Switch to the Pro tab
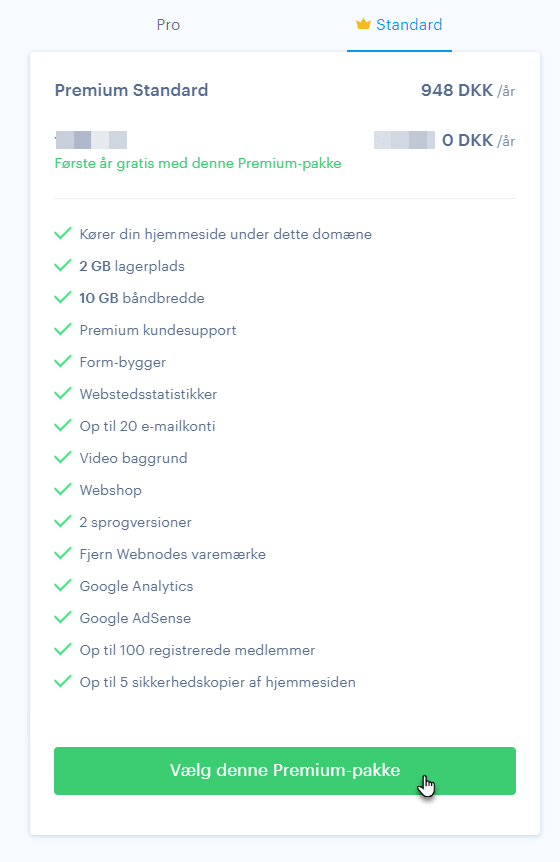 [168, 25]
